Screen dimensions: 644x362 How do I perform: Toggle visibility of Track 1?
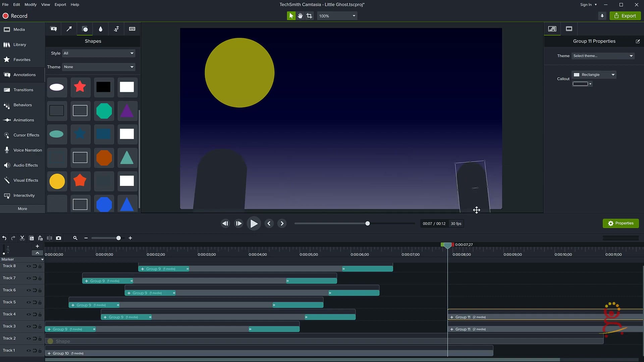point(29,351)
